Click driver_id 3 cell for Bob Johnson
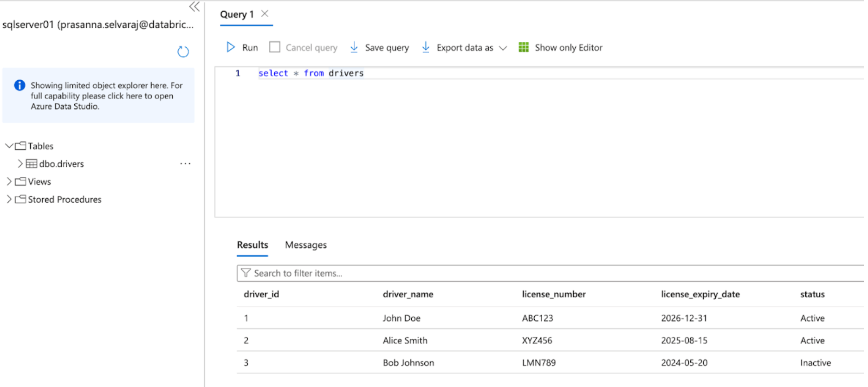Screen dimensions: 868x387 pyautogui.click(x=246, y=363)
